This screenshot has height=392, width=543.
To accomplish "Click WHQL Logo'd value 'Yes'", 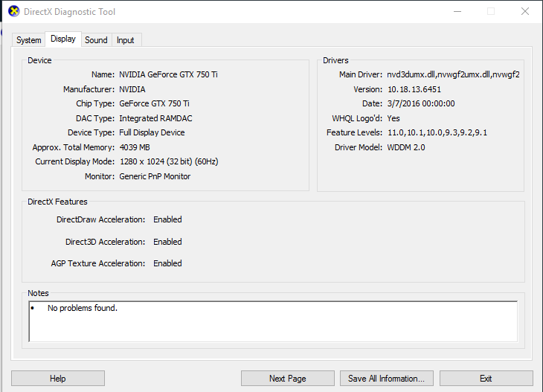I will click(x=393, y=118).
